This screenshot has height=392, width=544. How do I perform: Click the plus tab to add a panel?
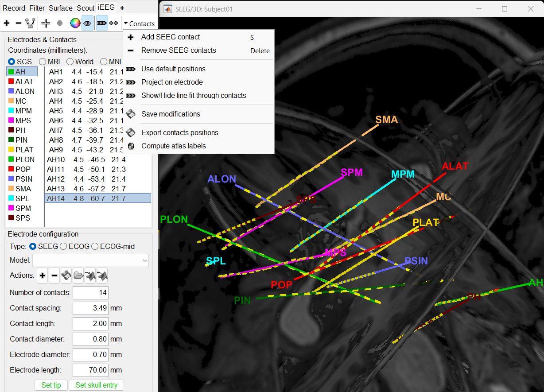(x=122, y=8)
